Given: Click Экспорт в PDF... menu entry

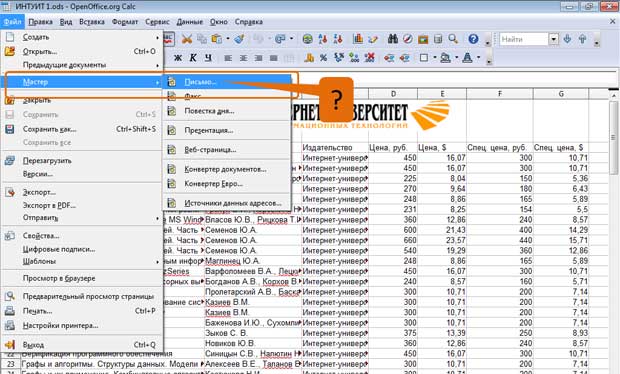Looking at the screenshot, I should (x=81, y=205).
